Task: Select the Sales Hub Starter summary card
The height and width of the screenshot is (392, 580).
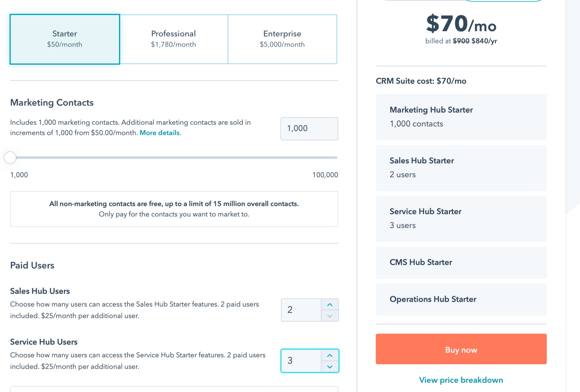Action: tap(461, 168)
